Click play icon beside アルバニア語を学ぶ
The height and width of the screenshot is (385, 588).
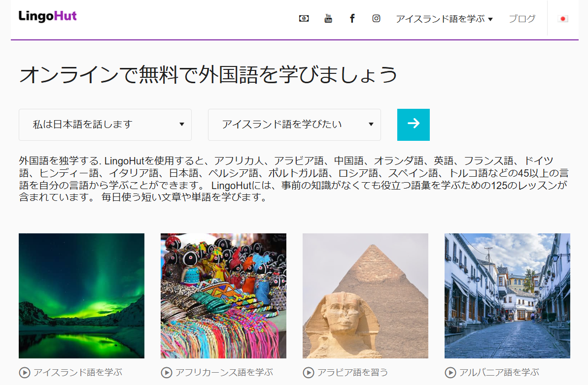[x=450, y=373]
